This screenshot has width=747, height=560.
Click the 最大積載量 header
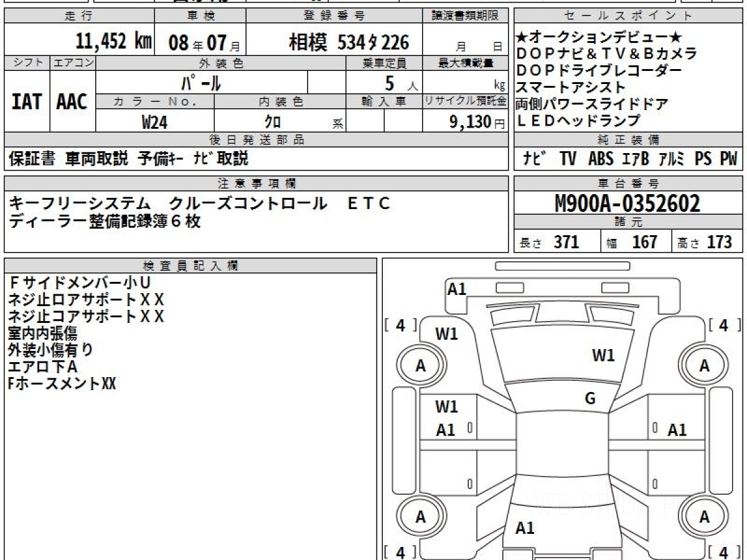coord(466,63)
